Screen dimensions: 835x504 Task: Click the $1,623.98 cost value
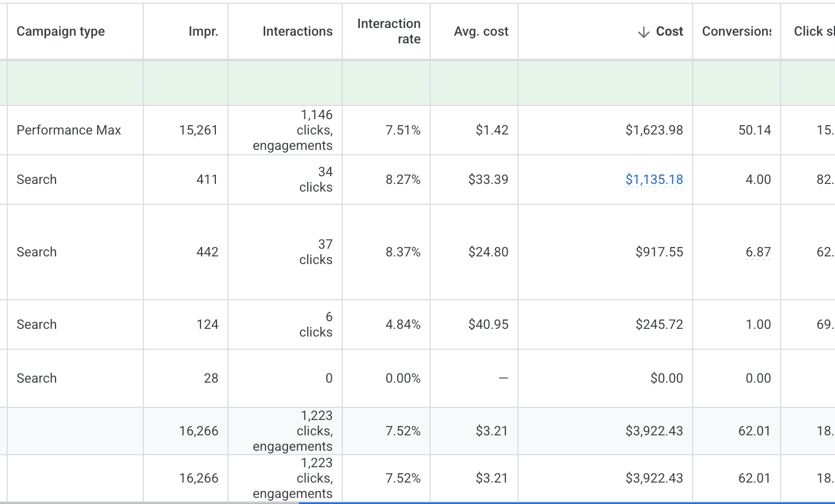pos(654,130)
